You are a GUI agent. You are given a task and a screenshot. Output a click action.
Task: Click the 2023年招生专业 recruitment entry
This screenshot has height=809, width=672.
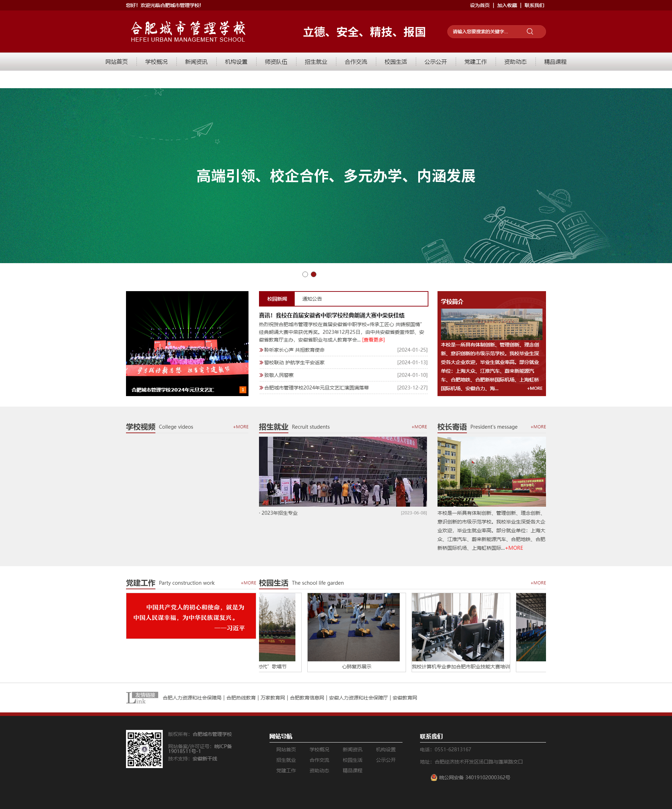(279, 513)
